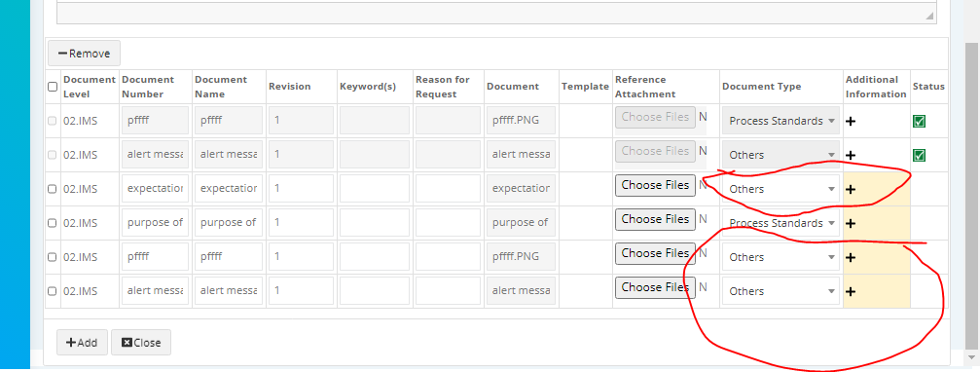Click the plus icon in the expectation row

point(850,190)
